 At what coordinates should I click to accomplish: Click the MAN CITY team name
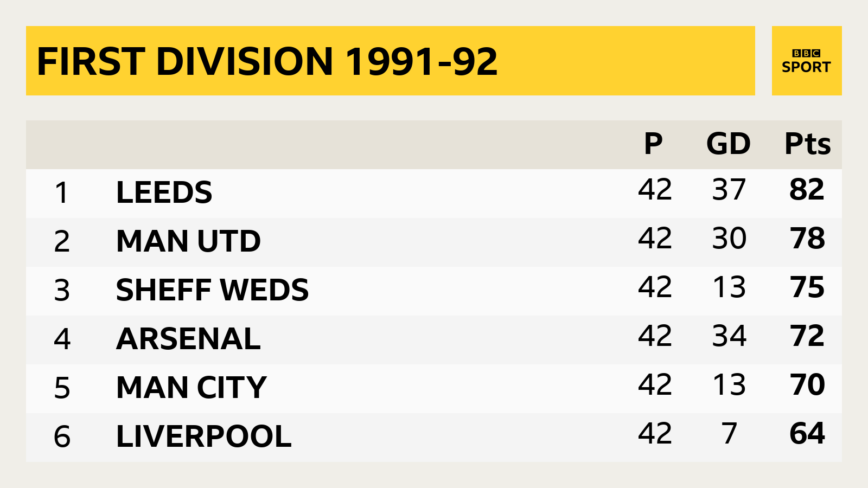click(x=191, y=388)
